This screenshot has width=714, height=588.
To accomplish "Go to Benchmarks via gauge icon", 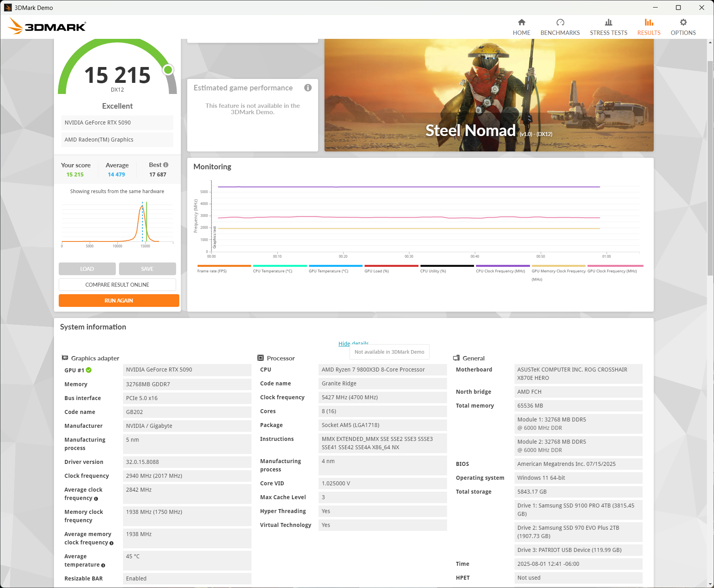I will click(x=560, y=23).
